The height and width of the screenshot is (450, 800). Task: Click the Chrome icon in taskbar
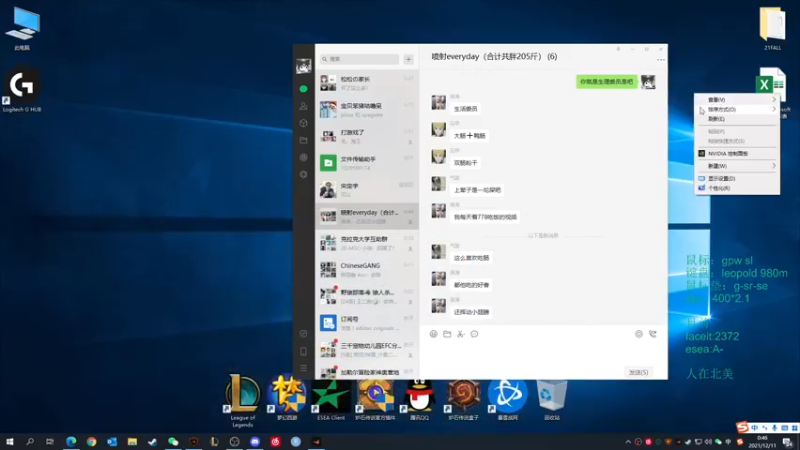tap(91, 441)
